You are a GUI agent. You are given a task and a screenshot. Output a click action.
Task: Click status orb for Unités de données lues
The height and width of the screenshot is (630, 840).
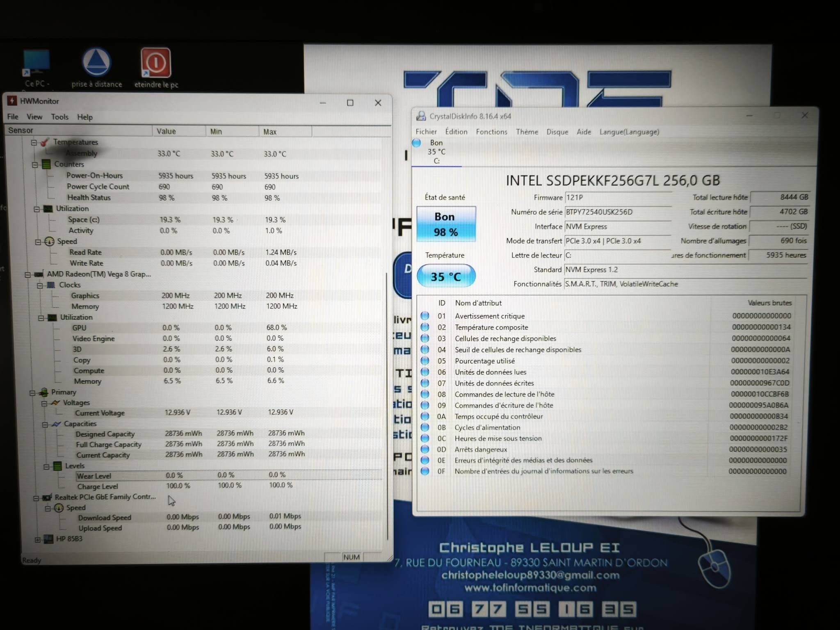click(425, 372)
